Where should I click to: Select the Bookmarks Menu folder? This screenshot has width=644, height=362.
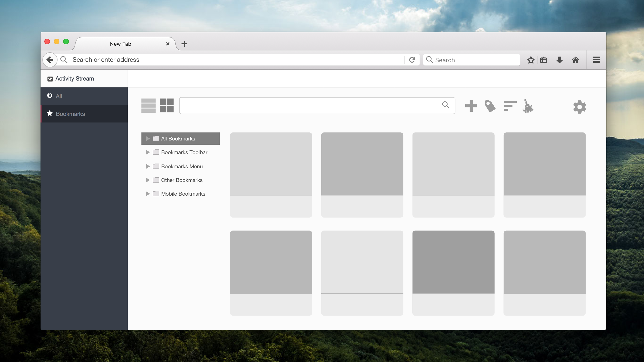[x=182, y=166]
